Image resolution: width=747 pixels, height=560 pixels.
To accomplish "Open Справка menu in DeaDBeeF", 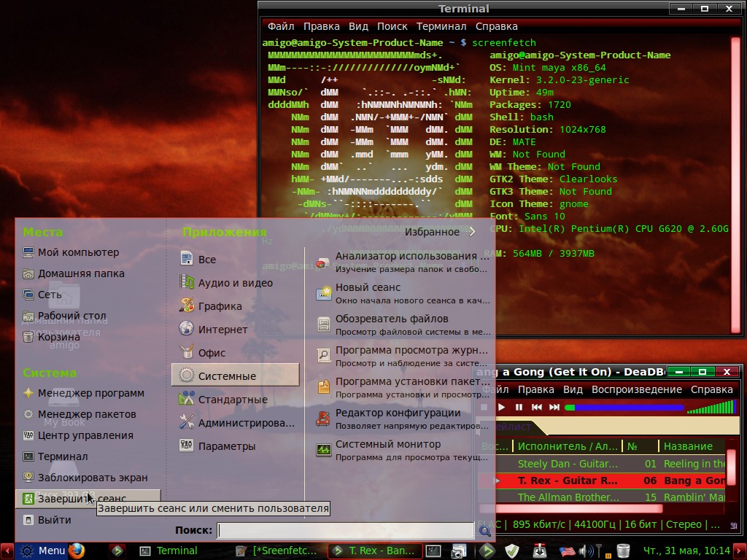I will 712,389.
